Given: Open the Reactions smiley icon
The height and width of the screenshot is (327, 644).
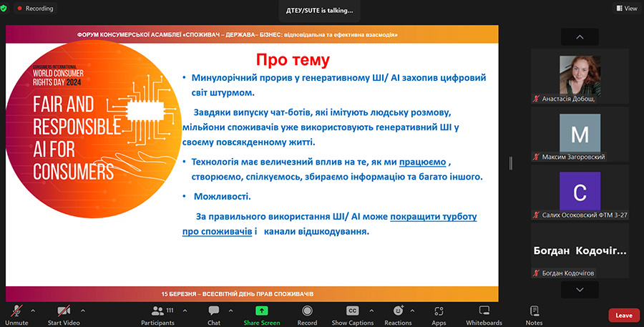Looking at the screenshot, I should pyautogui.click(x=398, y=311).
